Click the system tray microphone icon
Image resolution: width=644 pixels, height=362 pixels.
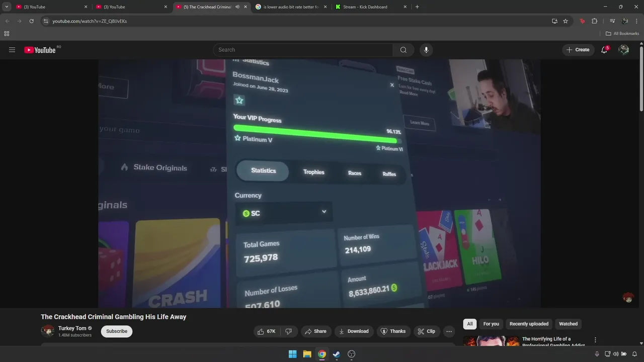pos(597,354)
